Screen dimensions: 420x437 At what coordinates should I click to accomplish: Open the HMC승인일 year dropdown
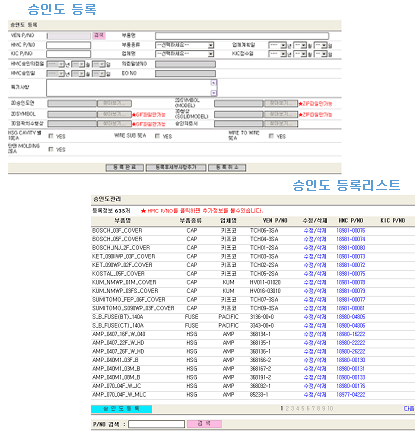pyautogui.click(x=56, y=74)
